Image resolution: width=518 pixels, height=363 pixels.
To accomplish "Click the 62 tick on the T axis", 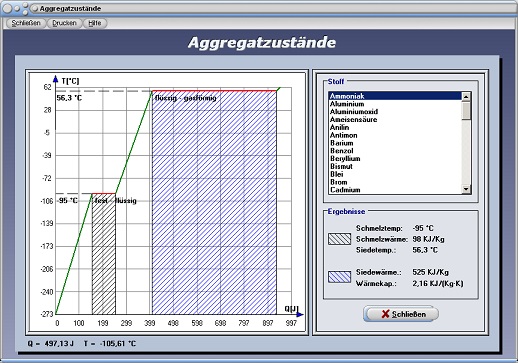I will pyautogui.click(x=48, y=87).
